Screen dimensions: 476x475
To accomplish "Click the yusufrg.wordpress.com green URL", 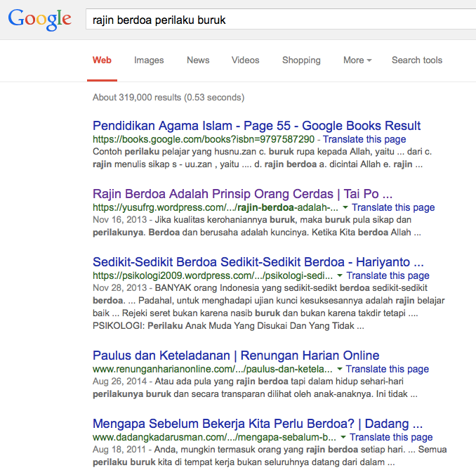I will (216, 207).
